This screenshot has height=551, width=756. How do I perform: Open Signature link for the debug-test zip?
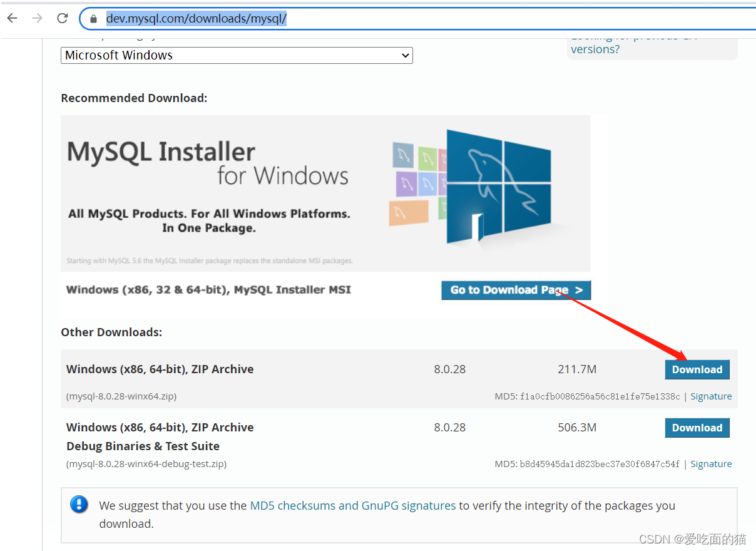click(x=711, y=464)
